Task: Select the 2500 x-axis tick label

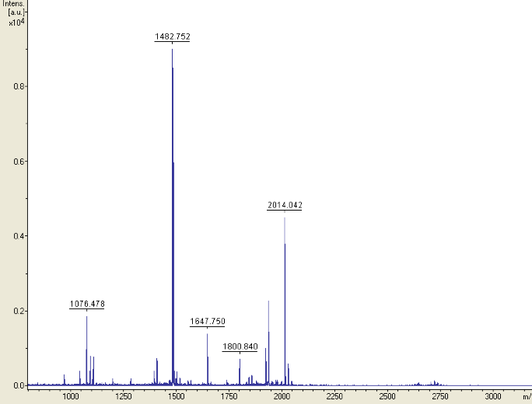Action: (387, 396)
